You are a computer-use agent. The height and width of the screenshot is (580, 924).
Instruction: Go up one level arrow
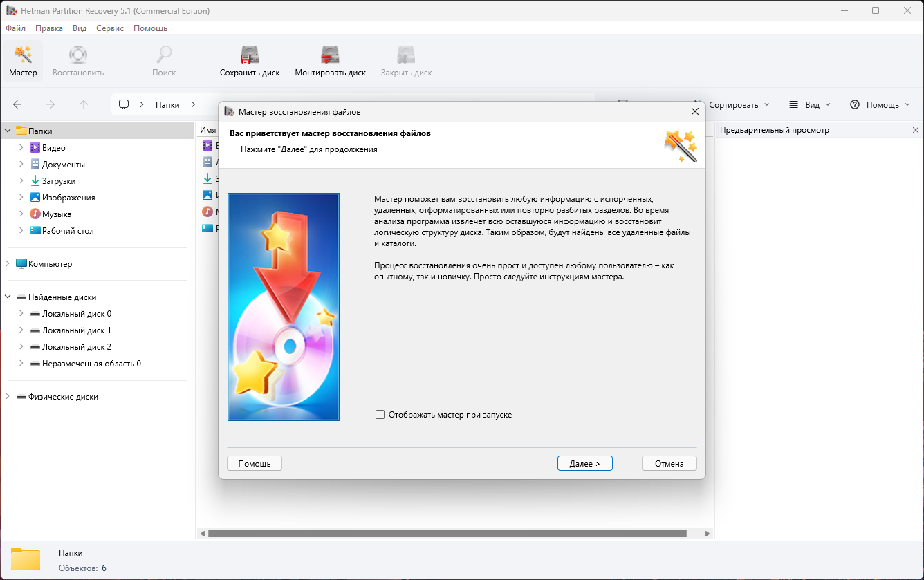coord(84,104)
